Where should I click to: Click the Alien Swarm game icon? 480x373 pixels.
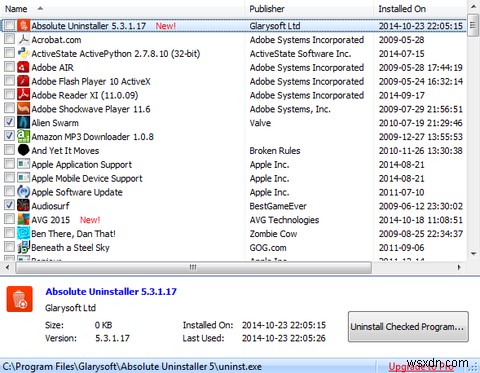click(x=23, y=123)
